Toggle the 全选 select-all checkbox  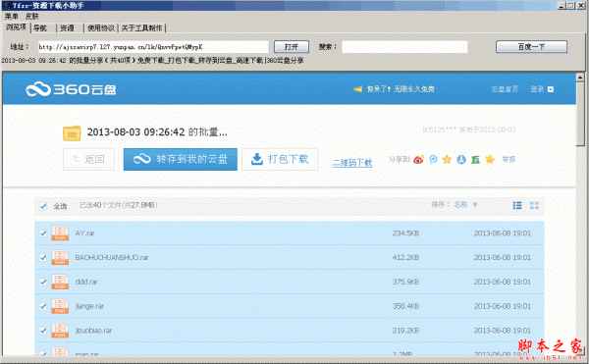tap(43, 206)
